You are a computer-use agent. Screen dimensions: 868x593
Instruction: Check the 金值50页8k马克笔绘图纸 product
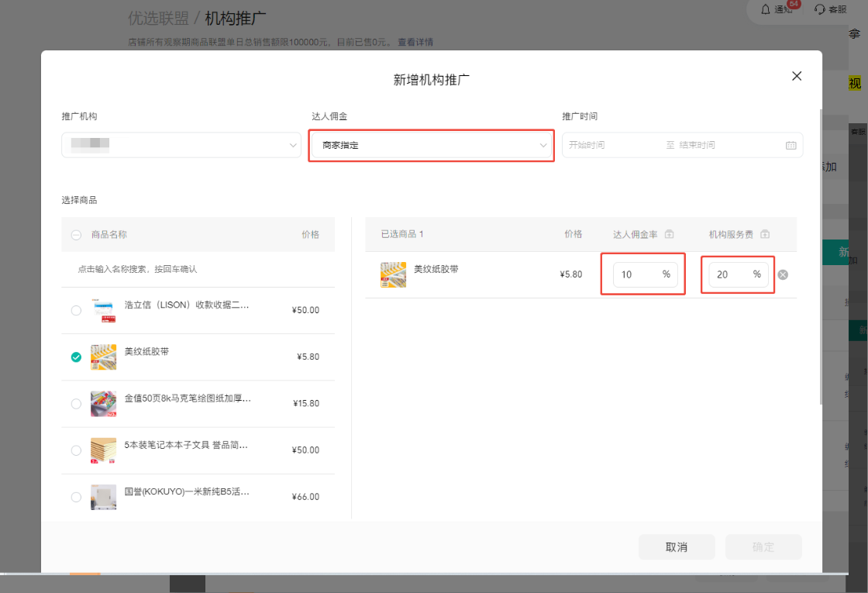76,404
